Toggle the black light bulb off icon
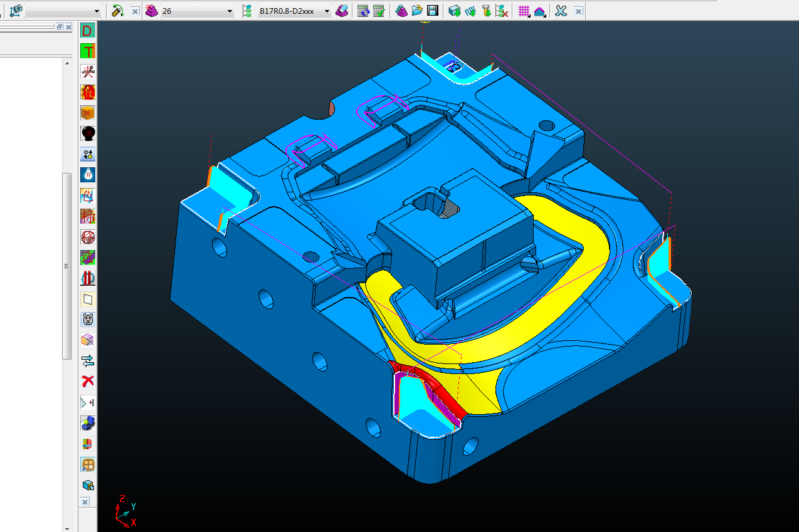The image size is (799, 532). click(x=88, y=133)
